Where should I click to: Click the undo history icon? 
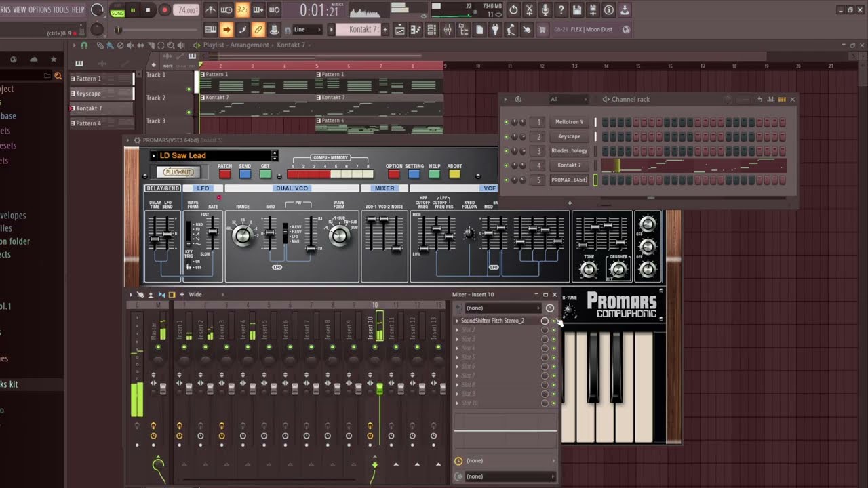coord(513,10)
